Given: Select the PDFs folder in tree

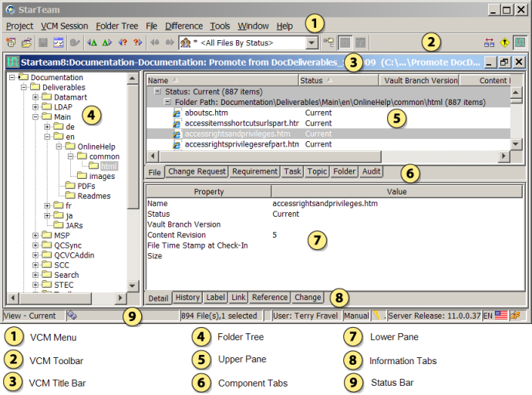Looking at the screenshot, I should pyautogui.click(x=86, y=186).
